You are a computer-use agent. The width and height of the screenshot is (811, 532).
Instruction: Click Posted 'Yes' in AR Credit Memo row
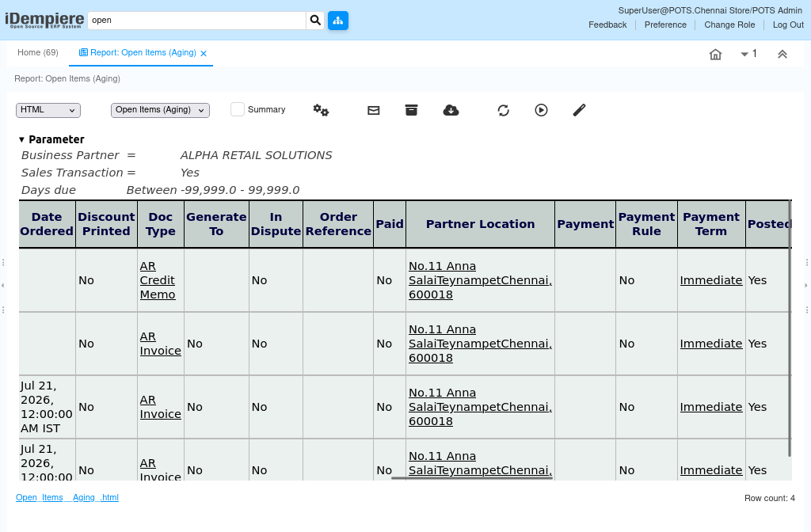pyautogui.click(x=757, y=280)
